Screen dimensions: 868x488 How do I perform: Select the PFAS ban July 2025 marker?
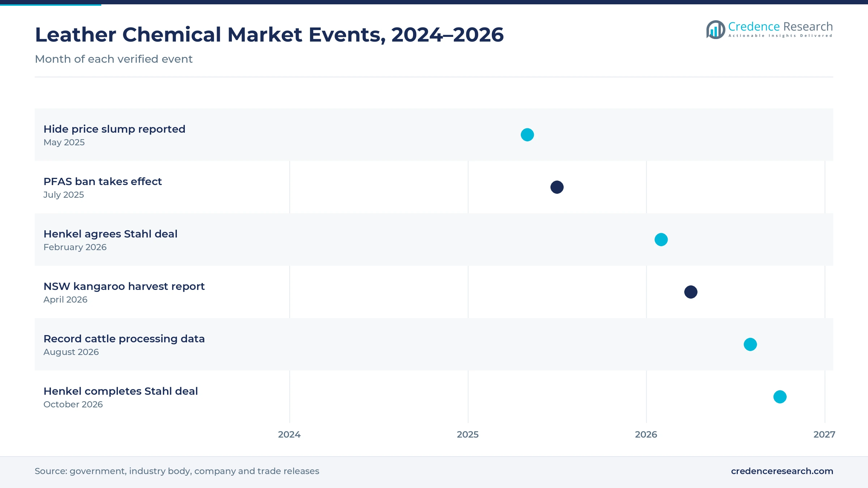pos(557,187)
